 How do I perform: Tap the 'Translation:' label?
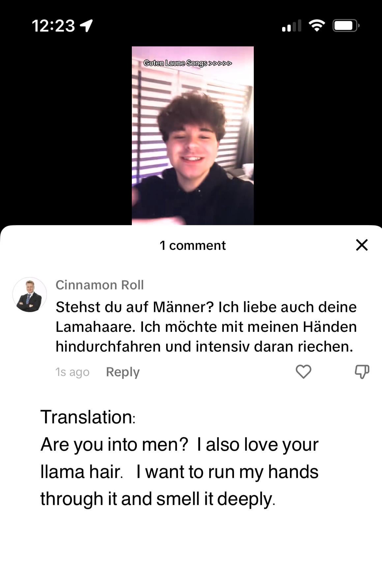coord(88,417)
